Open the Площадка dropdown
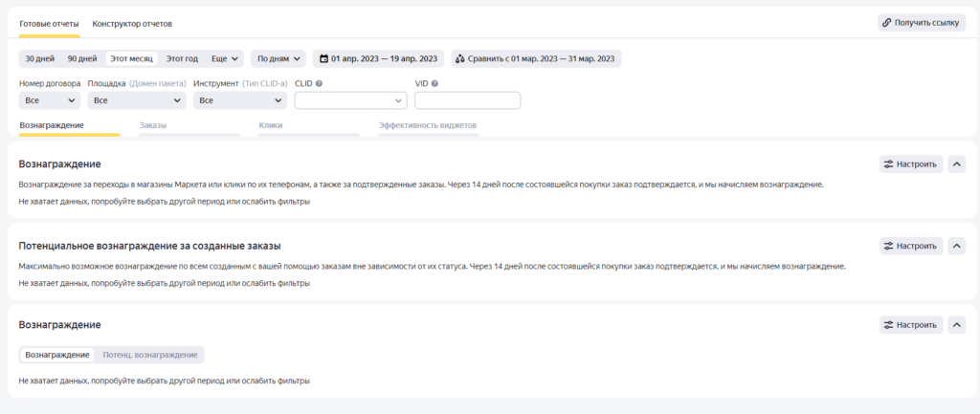The width and height of the screenshot is (980, 414). coord(137,100)
